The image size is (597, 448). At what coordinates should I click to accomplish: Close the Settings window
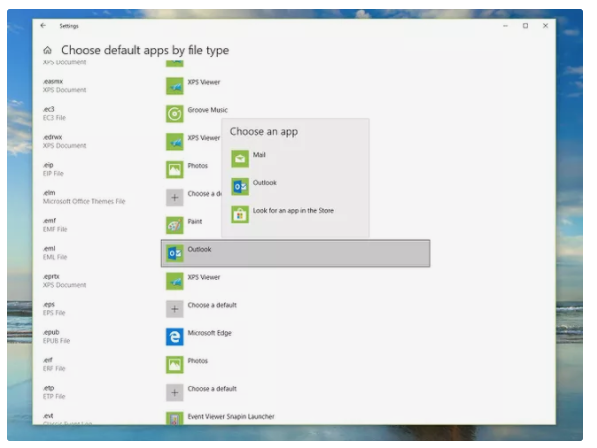(x=546, y=26)
